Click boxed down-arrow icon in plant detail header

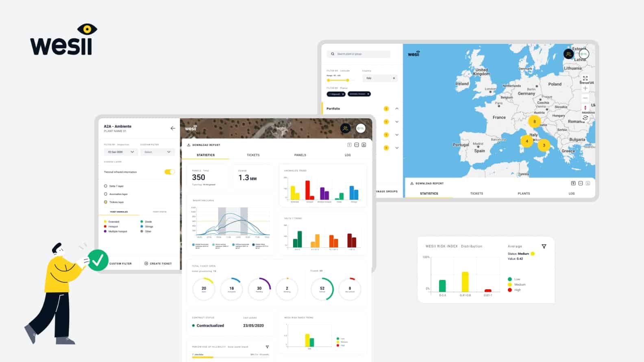pos(364,145)
